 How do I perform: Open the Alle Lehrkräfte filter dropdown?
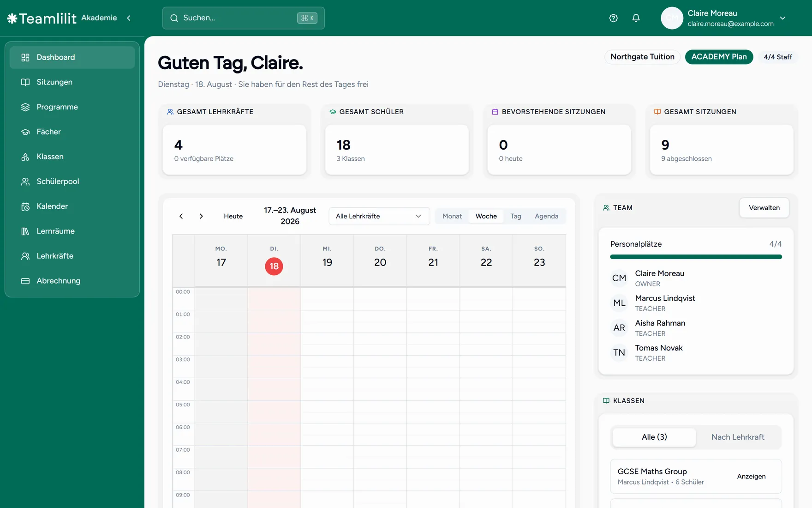point(379,216)
